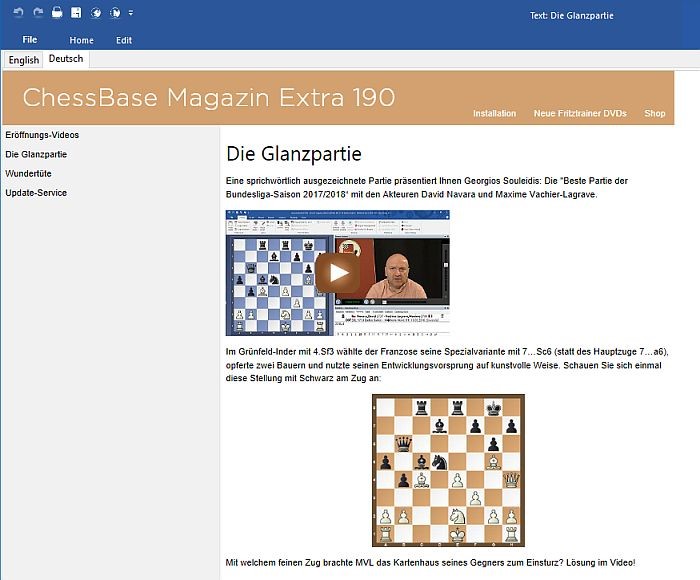Go to the Shop link

(x=654, y=113)
